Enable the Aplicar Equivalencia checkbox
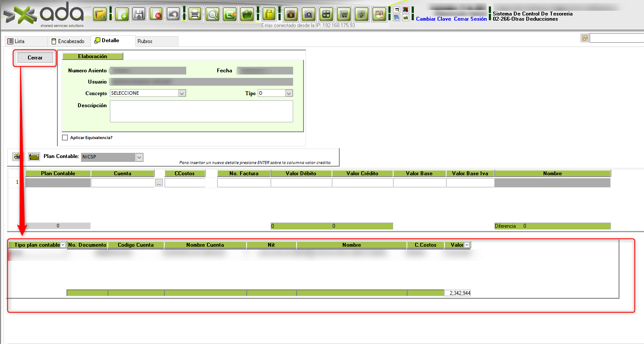Viewport: 644px width, 344px height. point(65,138)
